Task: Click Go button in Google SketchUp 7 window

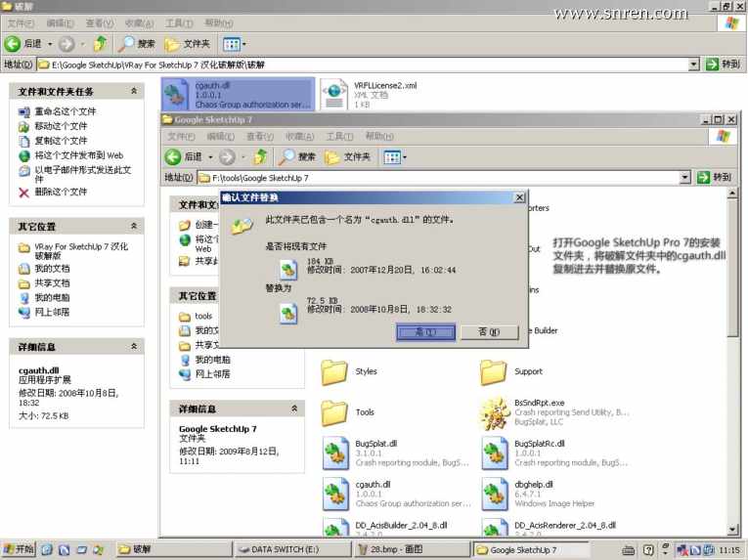Action: tap(714, 178)
